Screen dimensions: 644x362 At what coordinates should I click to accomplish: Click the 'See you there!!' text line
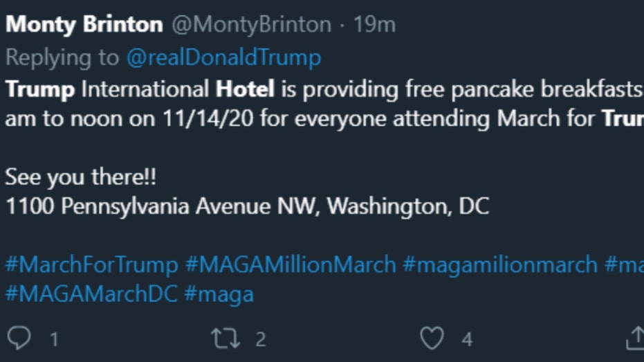point(80,177)
